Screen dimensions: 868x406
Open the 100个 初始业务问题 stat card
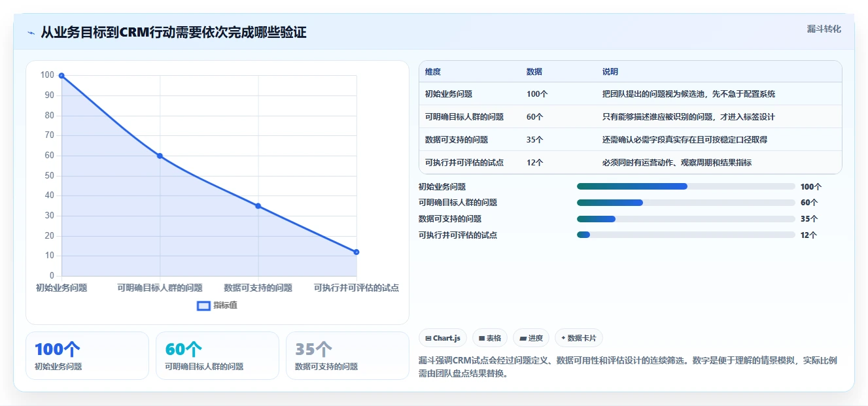[x=87, y=356]
